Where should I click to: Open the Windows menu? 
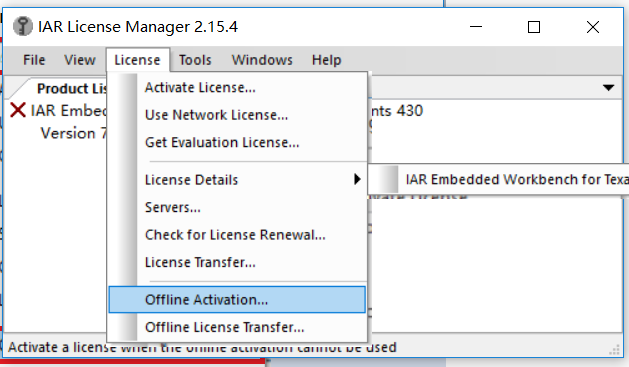(x=262, y=60)
